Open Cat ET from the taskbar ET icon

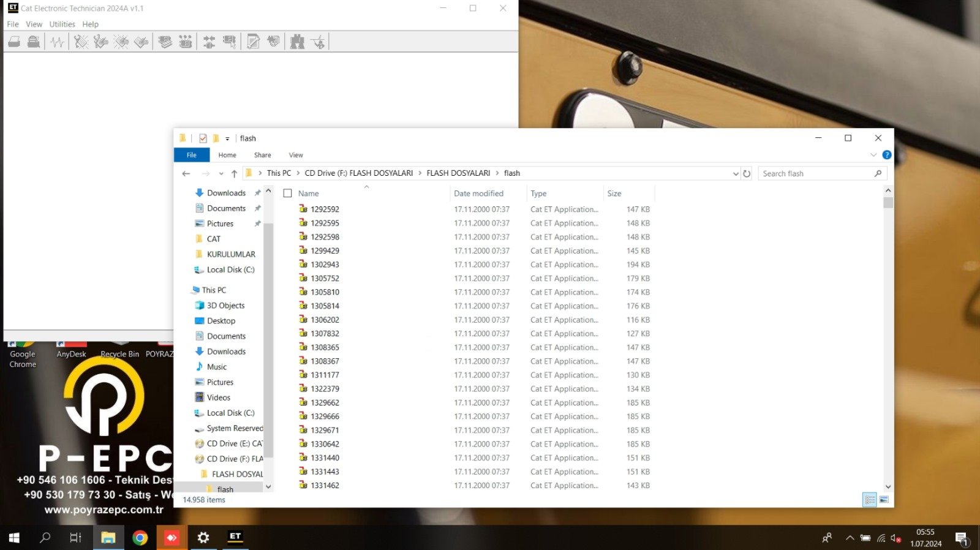(x=235, y=537)
